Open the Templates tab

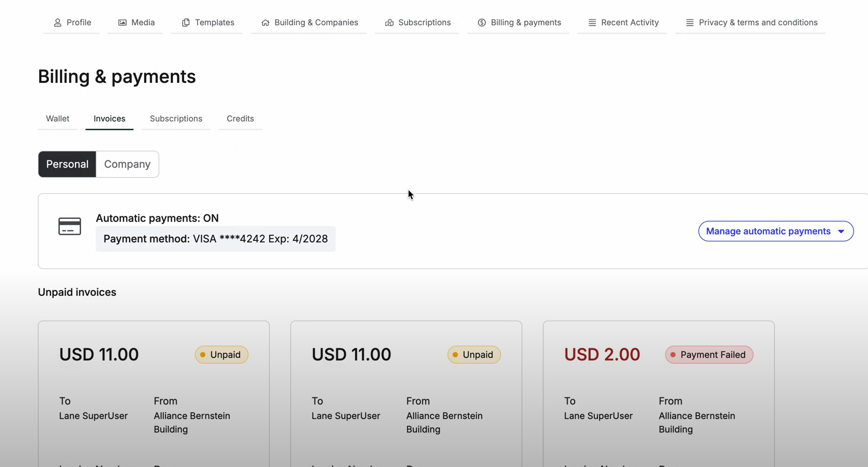[x=207, y=22]
